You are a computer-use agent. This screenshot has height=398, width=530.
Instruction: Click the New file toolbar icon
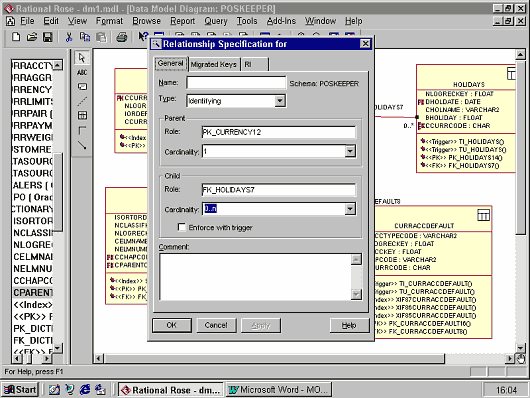[x=16, y=37]
